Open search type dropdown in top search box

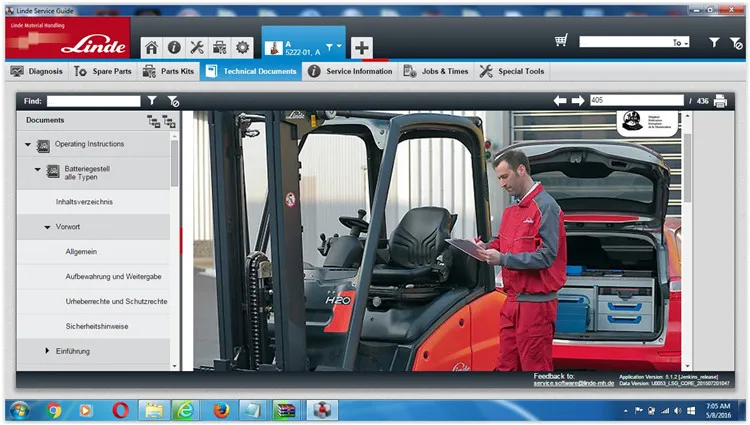pos(681,43)
